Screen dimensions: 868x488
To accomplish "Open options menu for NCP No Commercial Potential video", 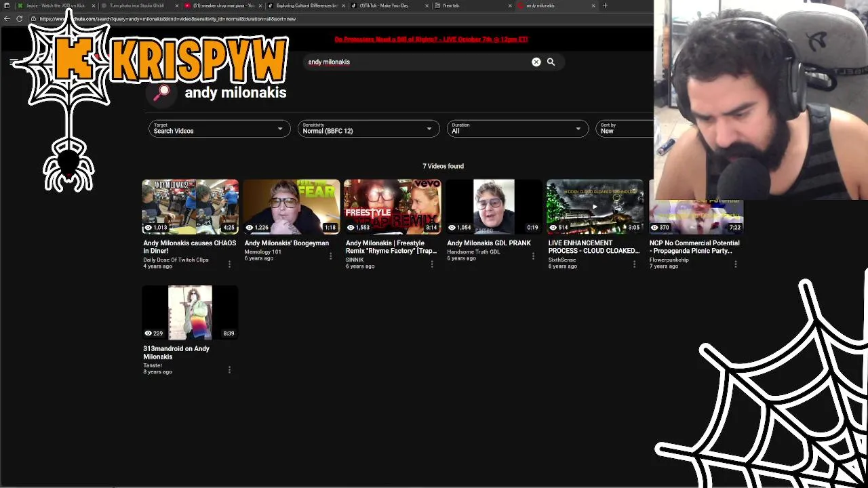I will [x=736, y=264].
